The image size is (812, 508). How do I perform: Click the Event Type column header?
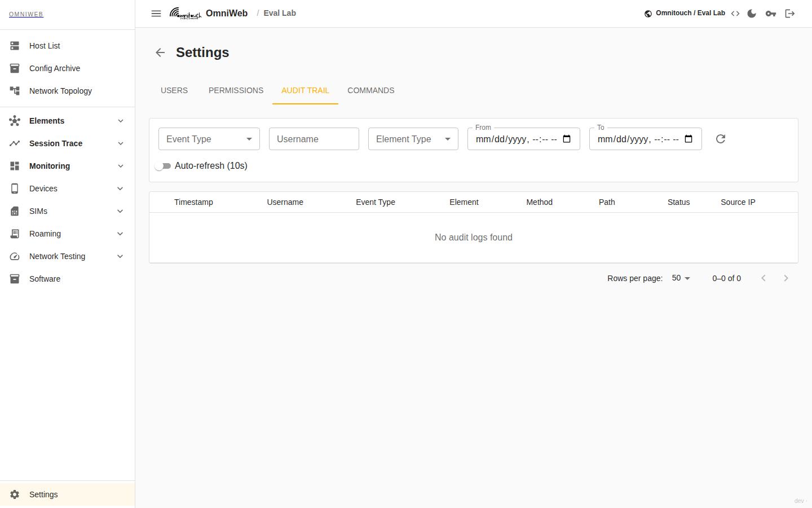376,202
